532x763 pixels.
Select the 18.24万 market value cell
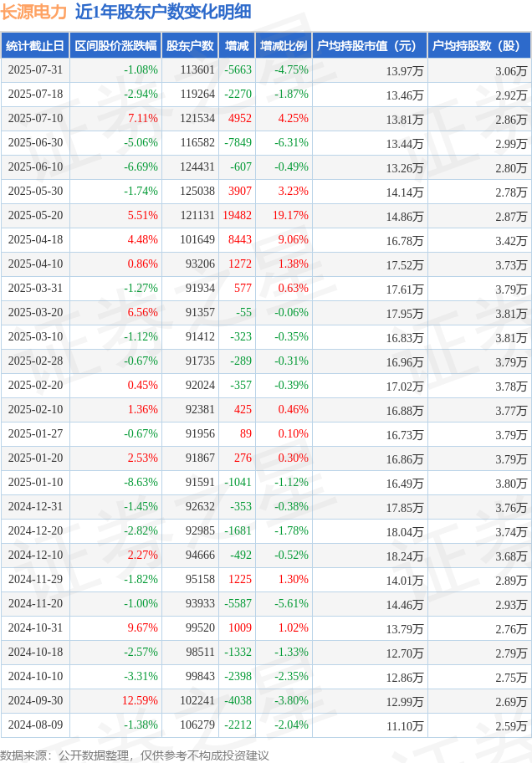[x=405, y=556]
